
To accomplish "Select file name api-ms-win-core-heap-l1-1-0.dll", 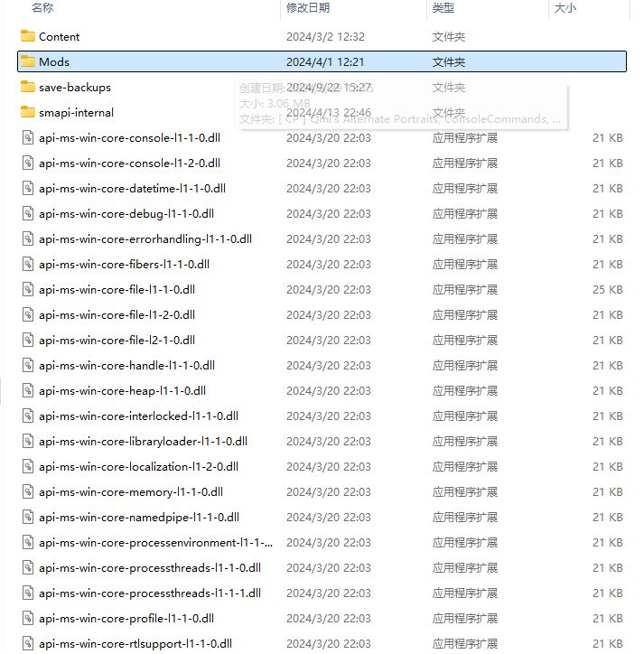I will tap(122, 391).
